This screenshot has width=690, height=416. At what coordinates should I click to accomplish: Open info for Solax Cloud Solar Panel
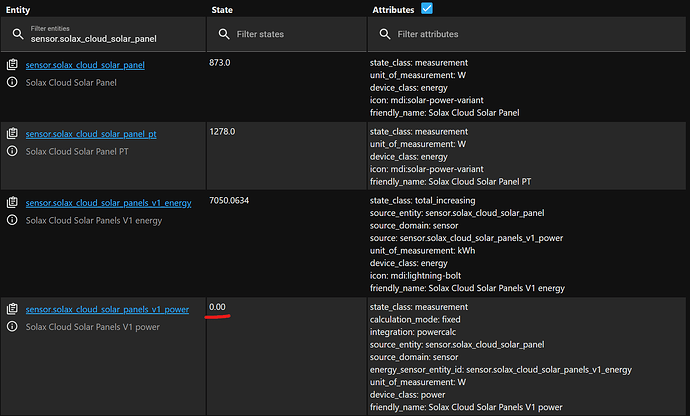[12, 82]
